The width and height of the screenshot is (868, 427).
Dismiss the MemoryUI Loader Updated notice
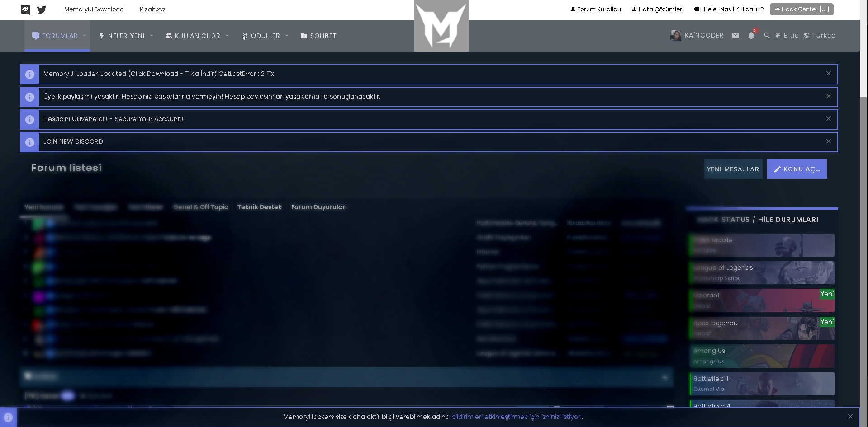coord(829,74)
